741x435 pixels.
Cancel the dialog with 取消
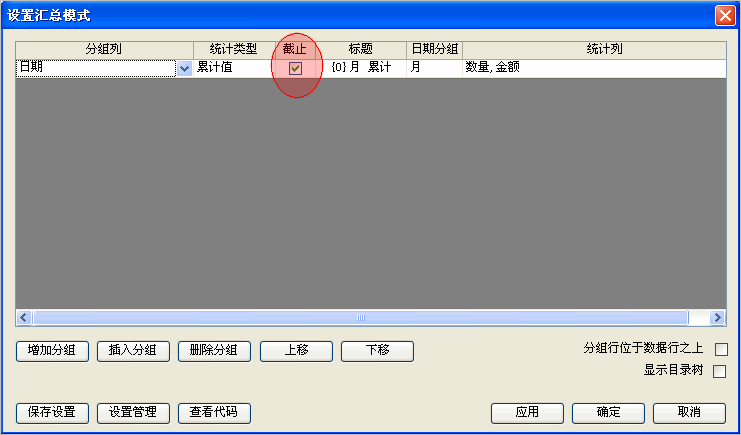(x=689, y=412)
